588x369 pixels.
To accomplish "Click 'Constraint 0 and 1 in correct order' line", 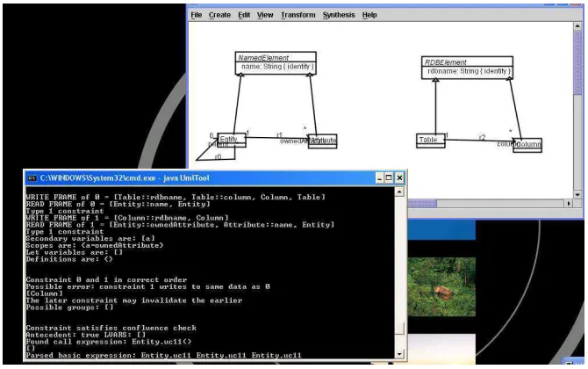I will tap(106, 280).
